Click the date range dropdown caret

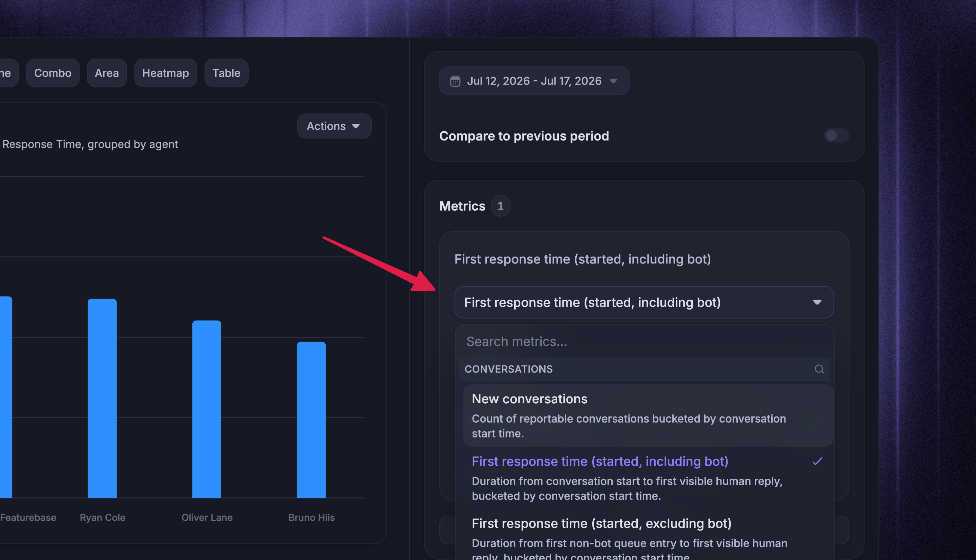[613, 81]
